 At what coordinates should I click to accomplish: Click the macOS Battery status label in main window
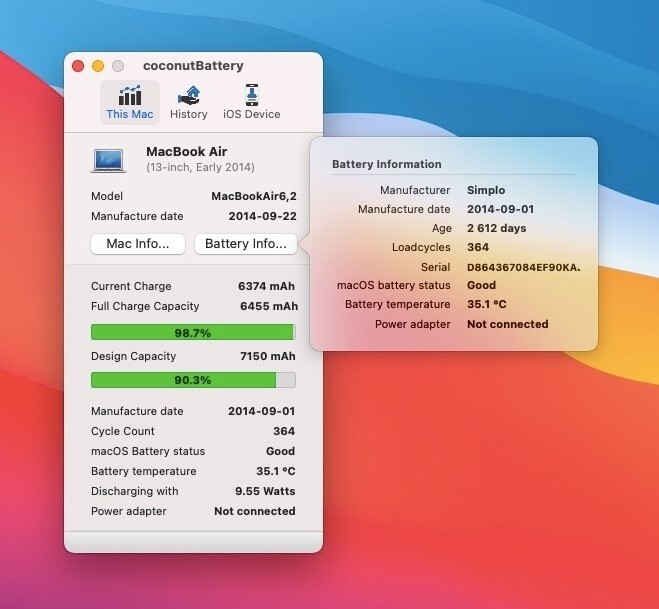pos(148,451)
